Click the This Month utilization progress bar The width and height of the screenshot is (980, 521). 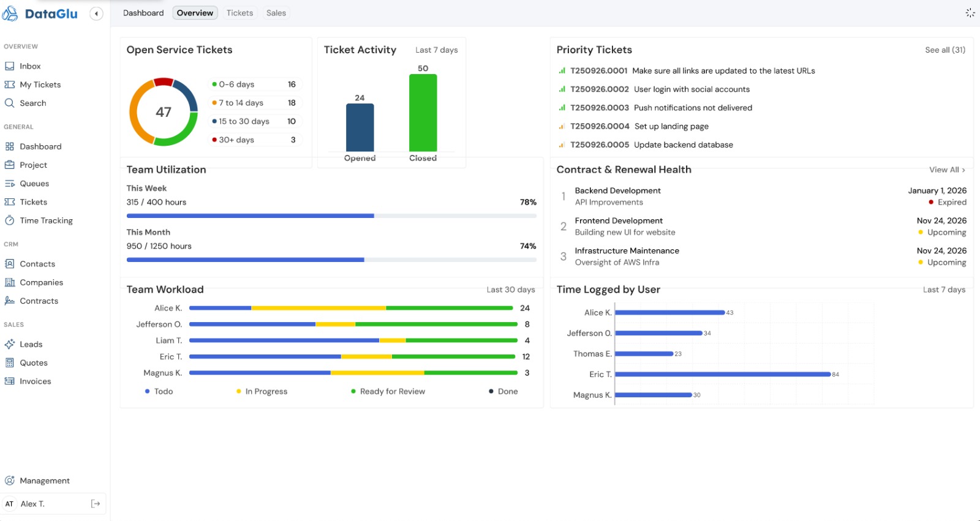331,260
